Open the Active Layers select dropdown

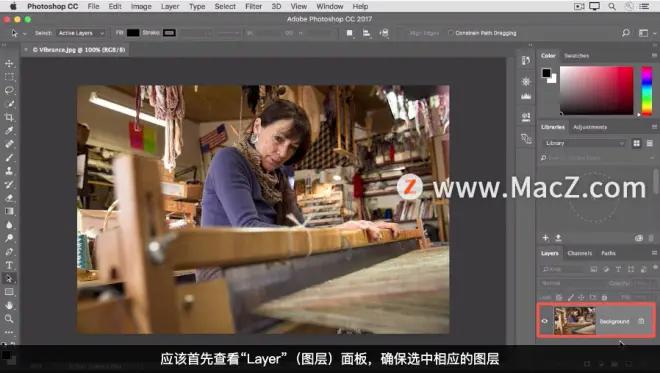coord(81,33)
